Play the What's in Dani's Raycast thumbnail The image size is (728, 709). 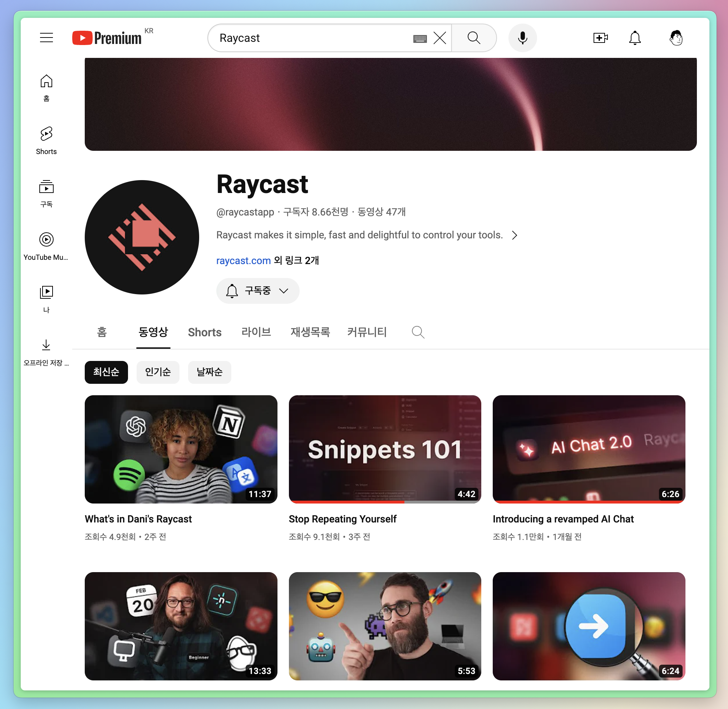(x=181, y=449)
